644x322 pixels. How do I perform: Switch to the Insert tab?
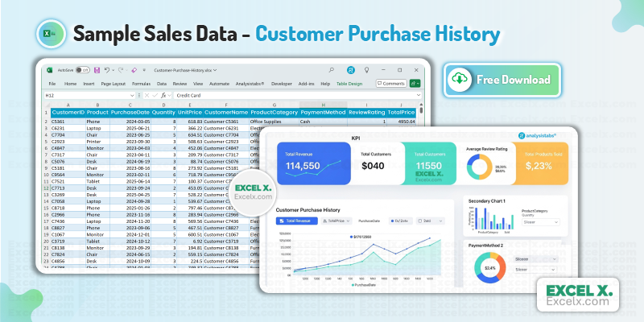click(89, 84)
